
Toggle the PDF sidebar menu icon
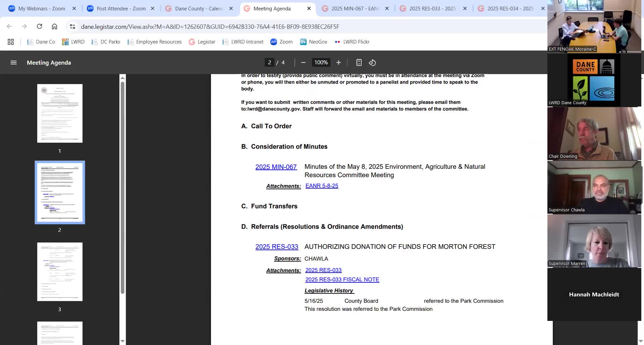tap(13, 63)
